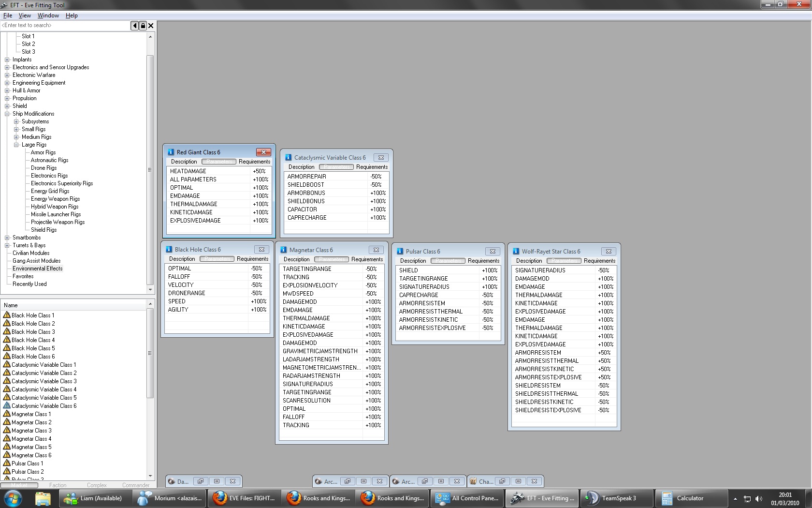812x508 pixels.
Task: Select Gang Assist Modules tree item
Action: pos(37,261)
